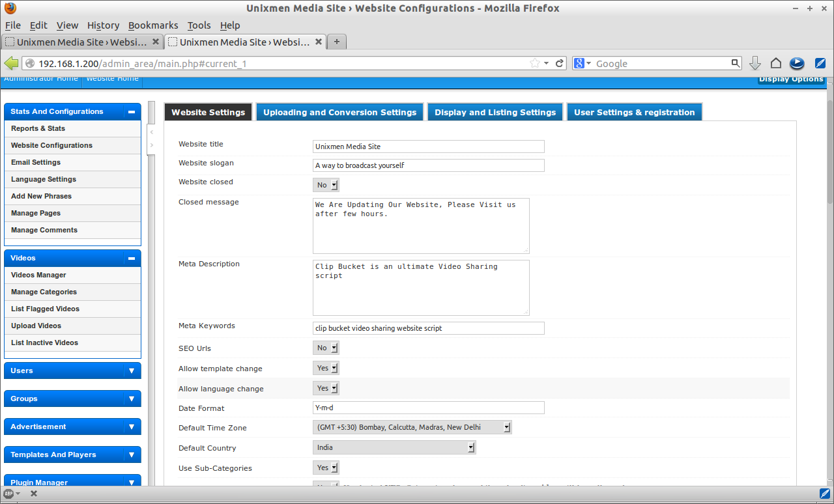The height and width of the screenshot is (504, 834).
Task: Collapse the Videos sidebar panel
Action: (x=132, y=259)
